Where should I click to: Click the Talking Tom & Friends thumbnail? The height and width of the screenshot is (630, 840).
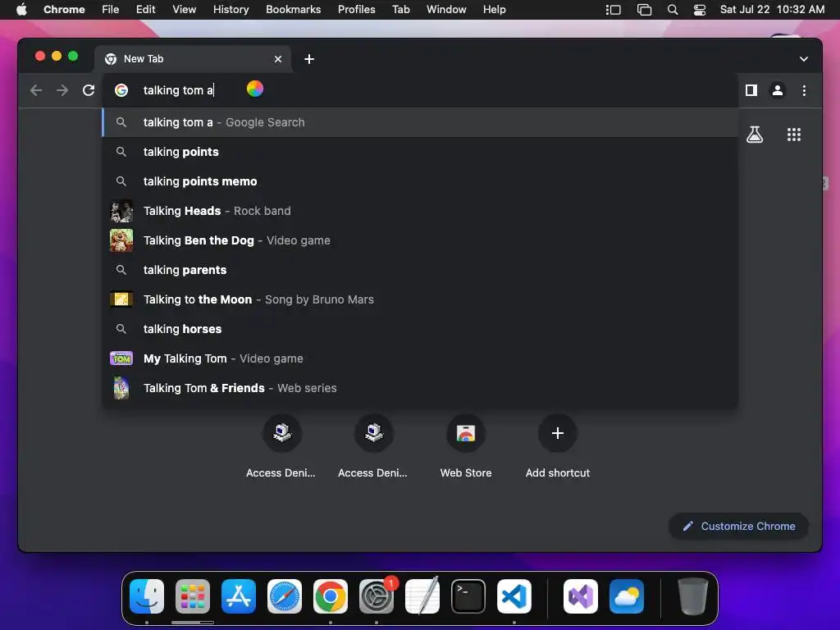point(121,387)
